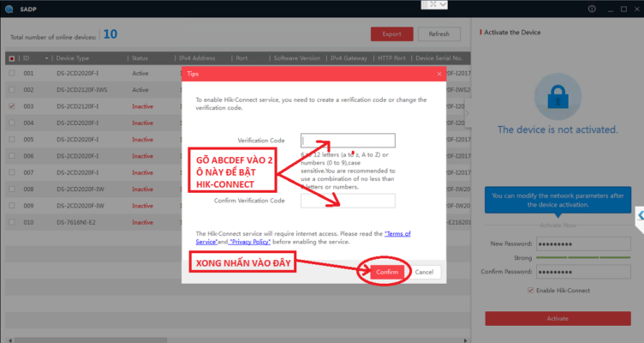Open the info icon in title bar
Image resolution: width=644 pixels, height=343 pixels.
pyautogui.click(x=592, y=9)
